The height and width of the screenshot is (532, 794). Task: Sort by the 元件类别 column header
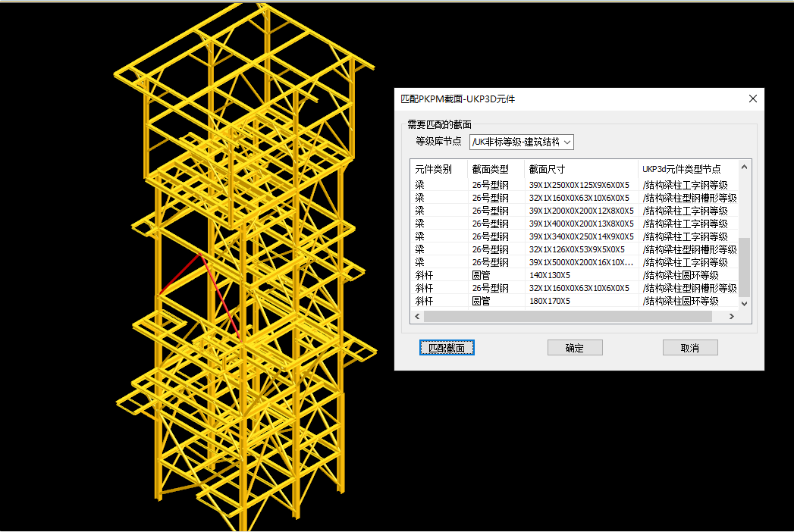pyautogui.click(x=434, y=169)
